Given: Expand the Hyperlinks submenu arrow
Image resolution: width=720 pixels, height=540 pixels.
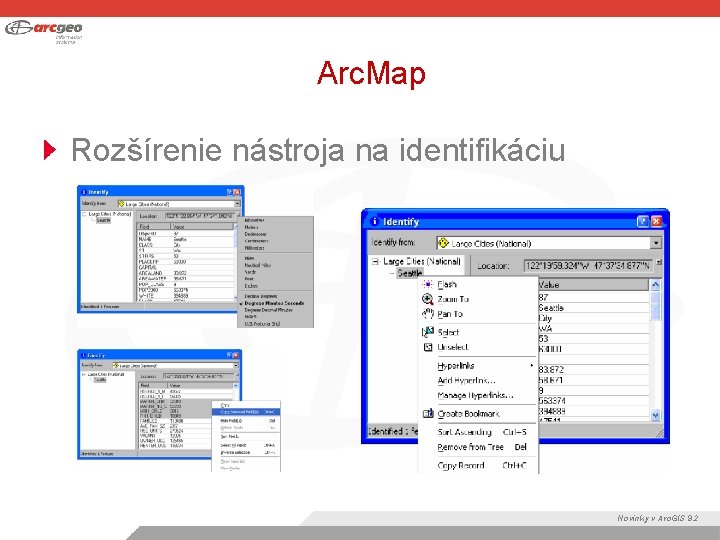Looking at the screenshot, I should tap(532, 366).
